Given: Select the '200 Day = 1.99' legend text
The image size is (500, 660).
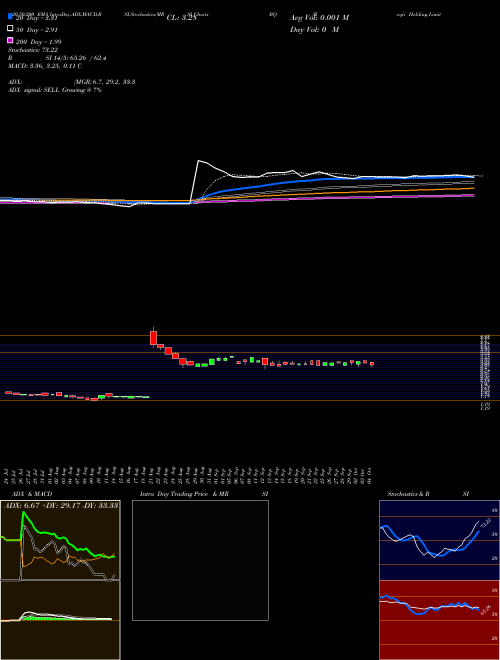Looking at the screenshot, I should (38, 42).
